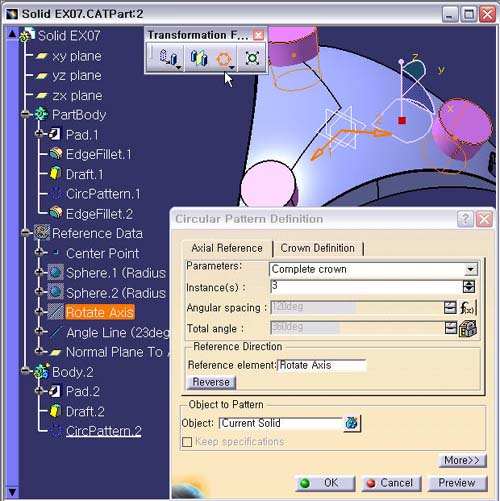Select the Axial Reference tab
This screenshot has width=500, height=501.
point(227,248)
